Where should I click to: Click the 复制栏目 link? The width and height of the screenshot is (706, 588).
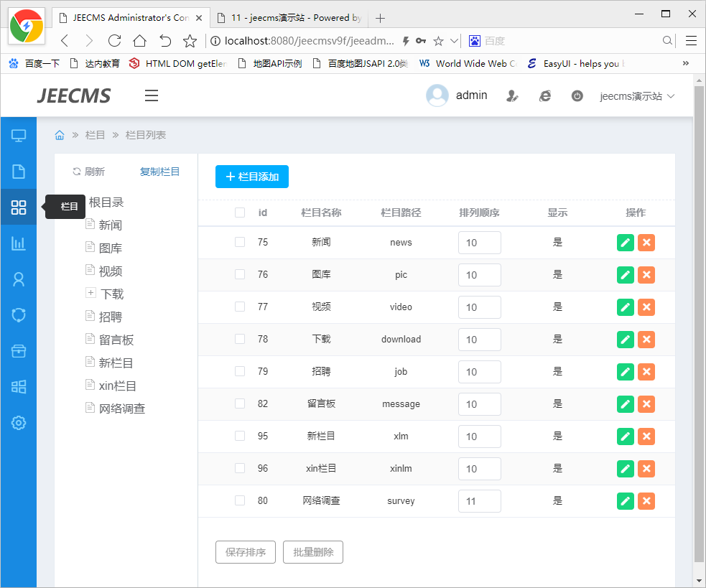[x=159, y=172]
